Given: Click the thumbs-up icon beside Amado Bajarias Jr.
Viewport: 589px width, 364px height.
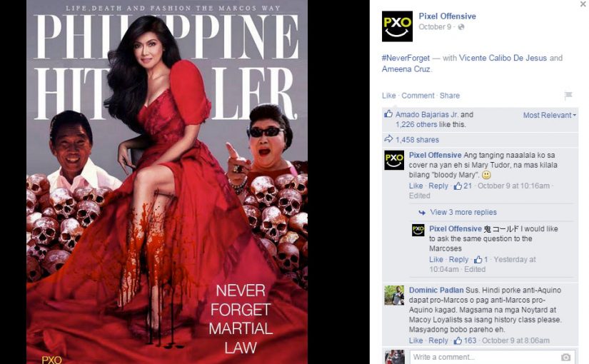Looking at the screenshot, I should point(388,113).
